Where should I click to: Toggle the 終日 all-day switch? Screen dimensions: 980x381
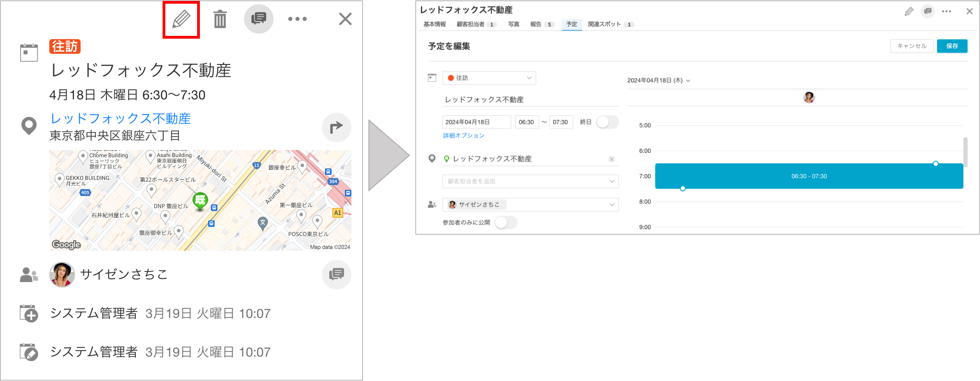(607, 122)
